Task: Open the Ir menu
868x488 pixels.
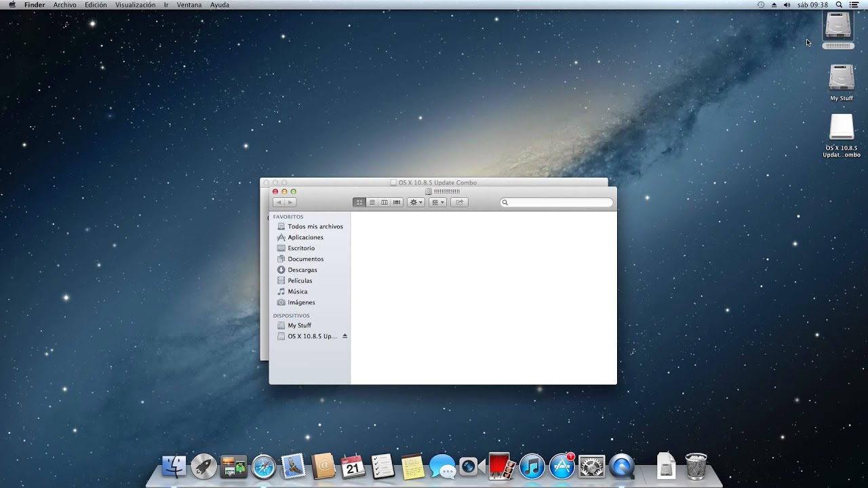Action: click(x=166, y=5)
